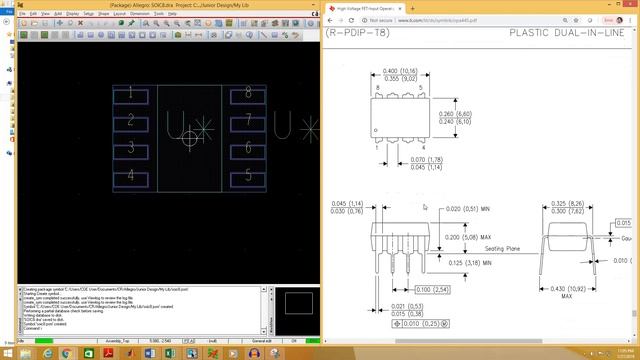Click the magnifier query icon in second toolbar
The height and width of the screenshot is (360, 640).
pos(249,35)
